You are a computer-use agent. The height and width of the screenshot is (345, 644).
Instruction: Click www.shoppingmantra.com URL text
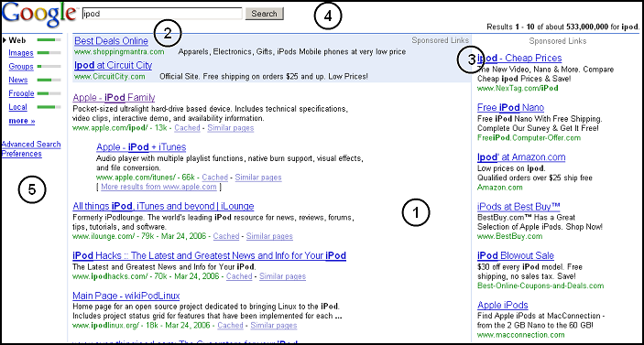(x=119, y=52)
